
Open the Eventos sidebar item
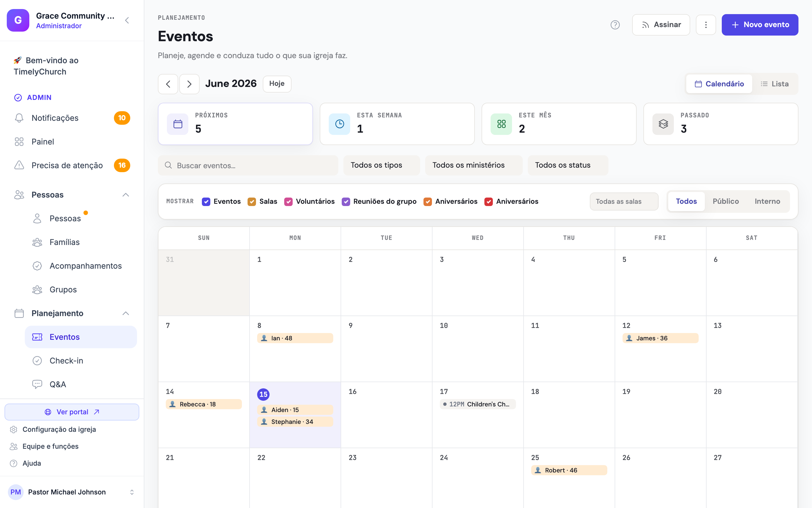(81, 337)
